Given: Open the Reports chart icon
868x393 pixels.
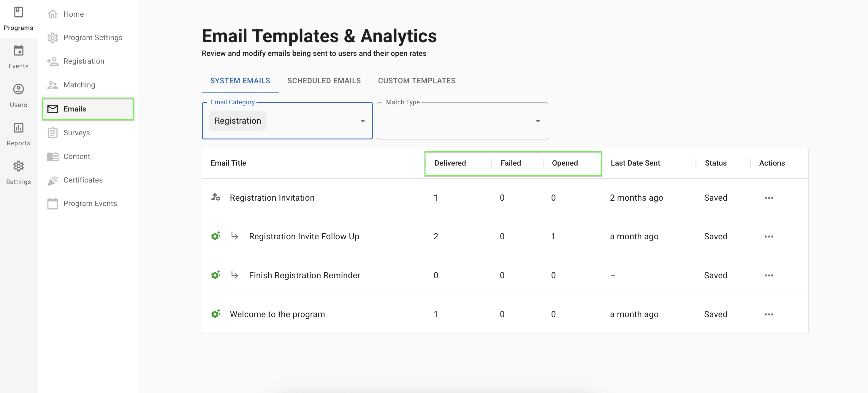Looking at the screenshot, I should pyautogui.click(x=18, y=128).
